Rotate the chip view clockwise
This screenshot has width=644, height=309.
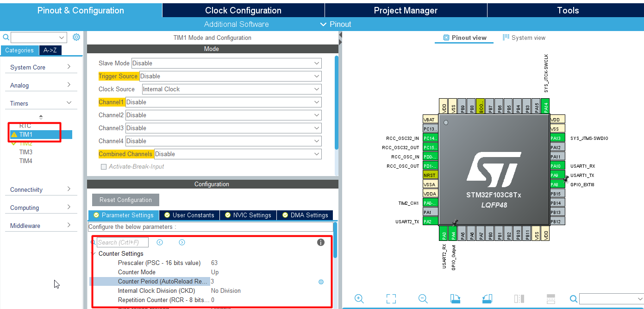pos(455,299)
